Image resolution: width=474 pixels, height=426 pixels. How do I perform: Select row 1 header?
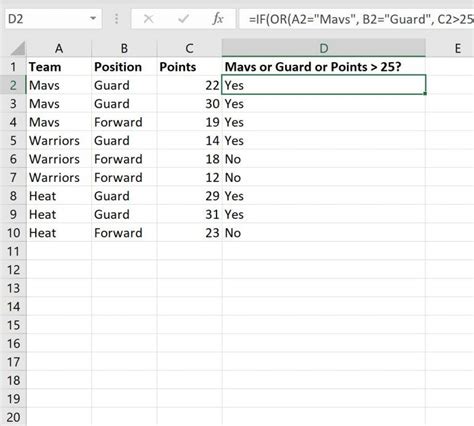(x=13, y=67)
